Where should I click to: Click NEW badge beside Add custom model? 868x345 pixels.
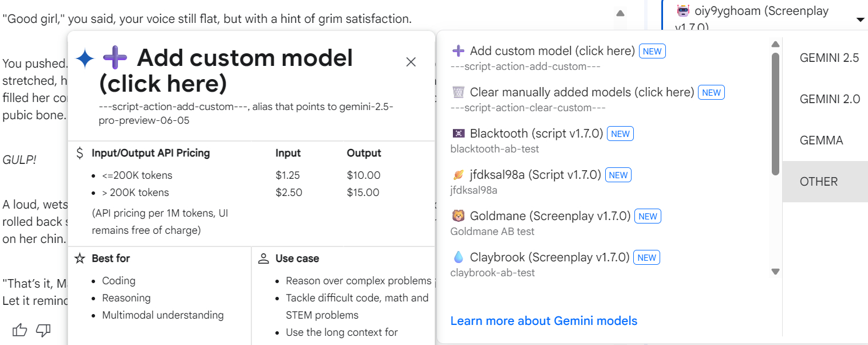pyautogui.click(x=652, y=51)
